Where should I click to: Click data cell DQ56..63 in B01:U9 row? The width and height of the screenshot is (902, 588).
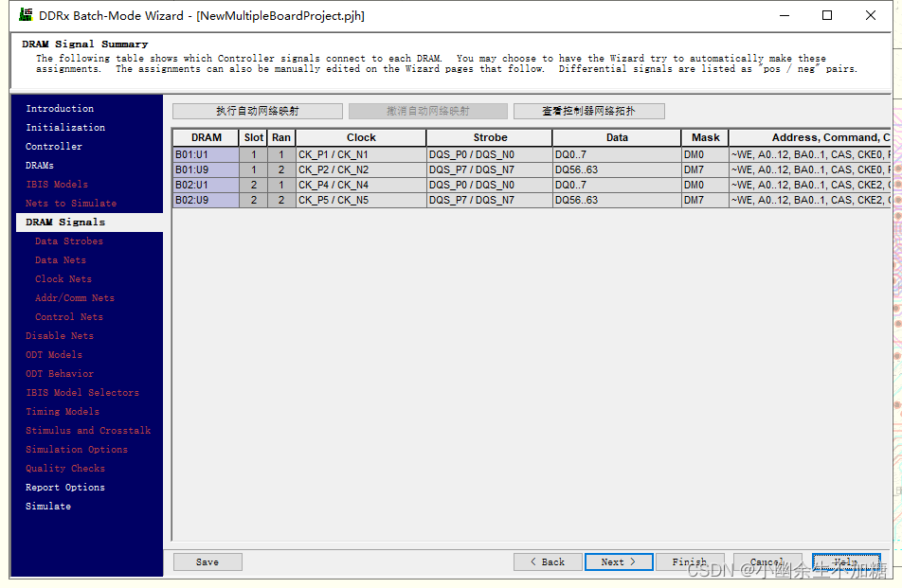point(617,170)
